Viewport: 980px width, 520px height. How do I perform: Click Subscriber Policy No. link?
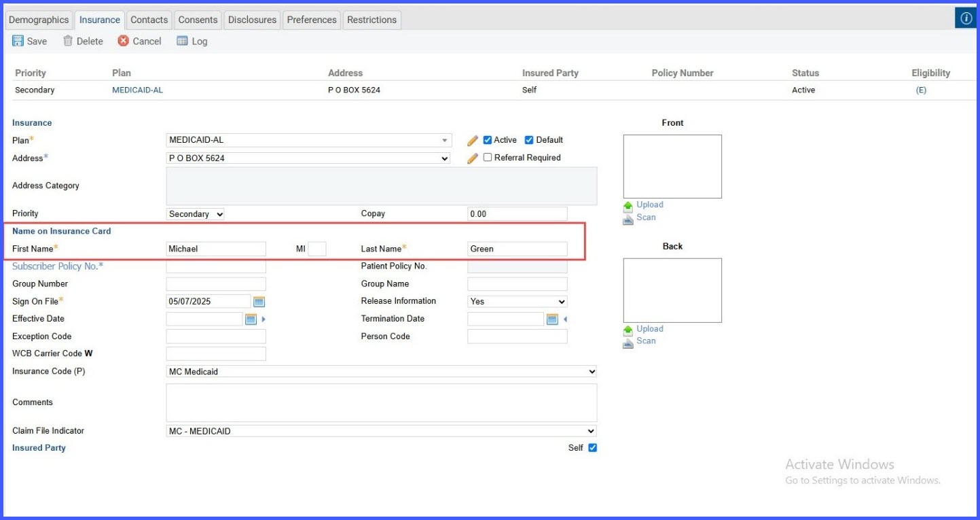pos(58,266)
